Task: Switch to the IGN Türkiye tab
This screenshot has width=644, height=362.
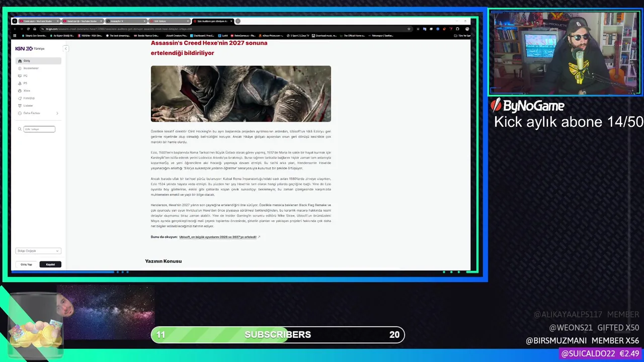Action: (169, 21)
